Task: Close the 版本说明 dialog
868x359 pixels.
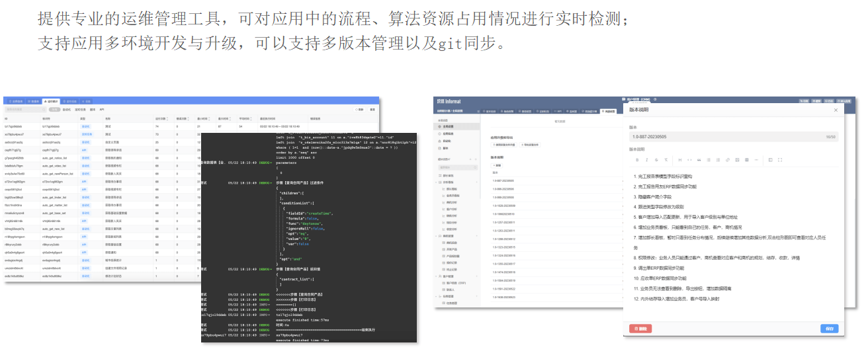Action: 836,110
